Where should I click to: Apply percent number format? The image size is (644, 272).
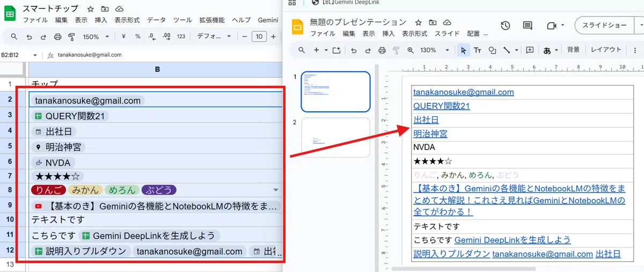pyautogui.click(x=138, y=37)
